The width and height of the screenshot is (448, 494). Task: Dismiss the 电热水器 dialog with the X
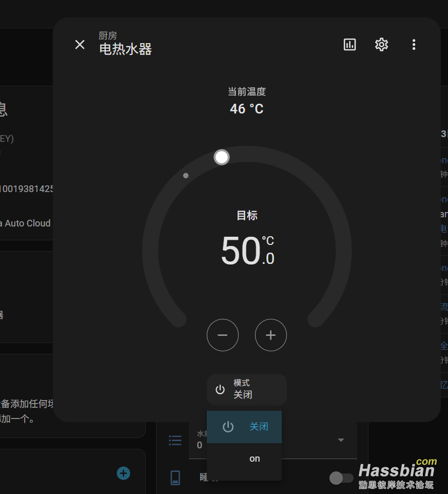pyautogui.click(x=80, y=45)
